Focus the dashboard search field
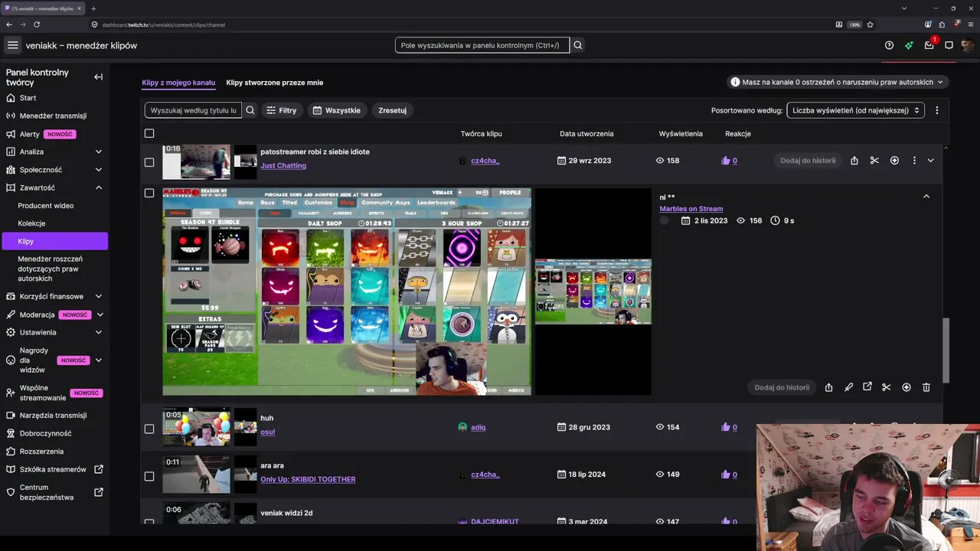The height and width of the screenshot is (551, 980). tap(482, 45)
